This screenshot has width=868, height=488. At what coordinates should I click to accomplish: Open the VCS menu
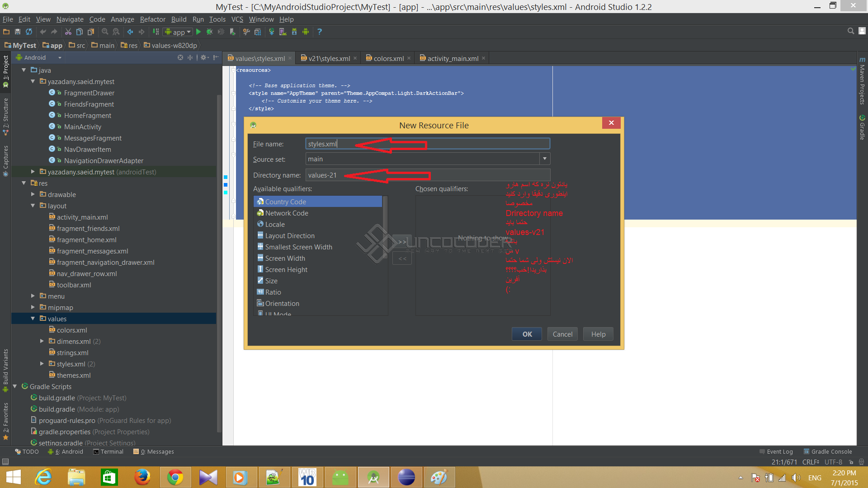tap(237, 19)
